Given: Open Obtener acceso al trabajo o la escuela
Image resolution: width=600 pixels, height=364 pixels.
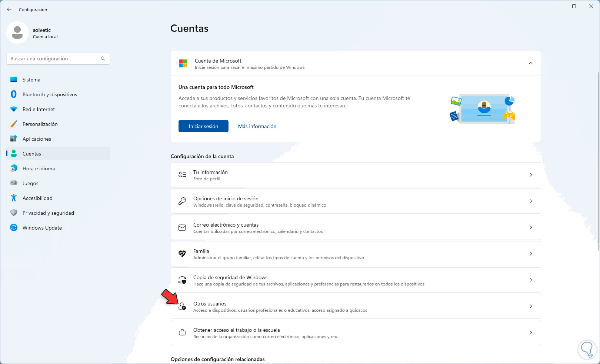Looking at the screenshot, I should coord(356,333).
